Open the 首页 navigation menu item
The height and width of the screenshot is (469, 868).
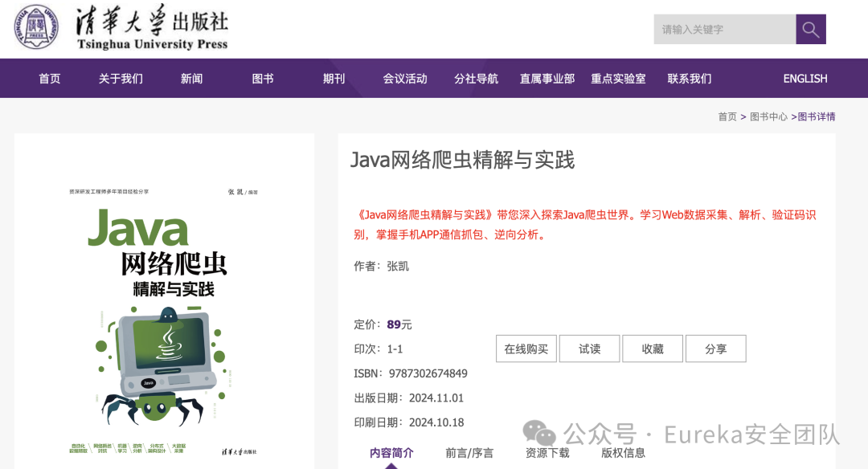tap(49, 79)
